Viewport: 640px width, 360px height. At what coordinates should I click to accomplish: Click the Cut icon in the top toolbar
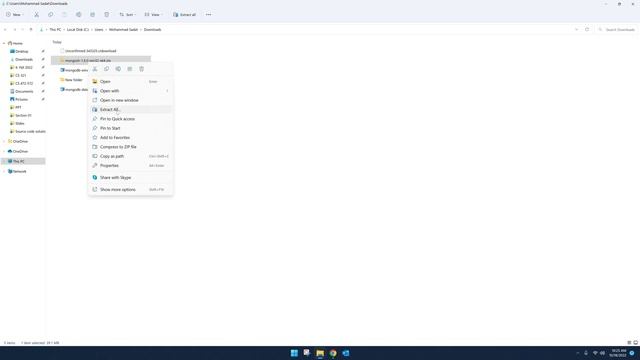click(36, 15)
